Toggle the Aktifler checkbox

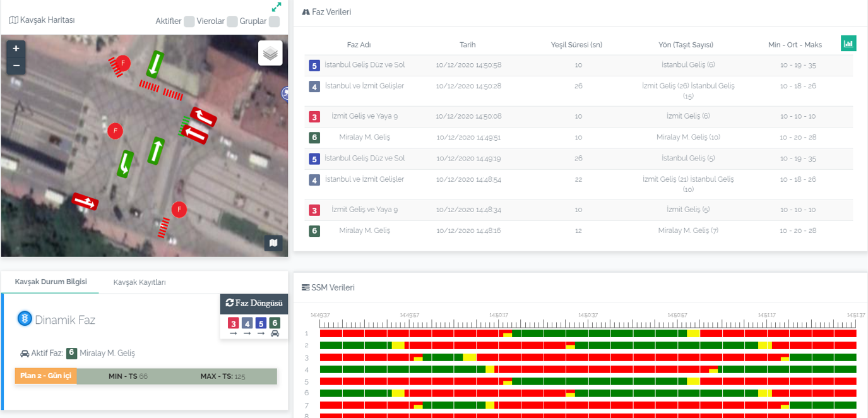tap(189, 21)
